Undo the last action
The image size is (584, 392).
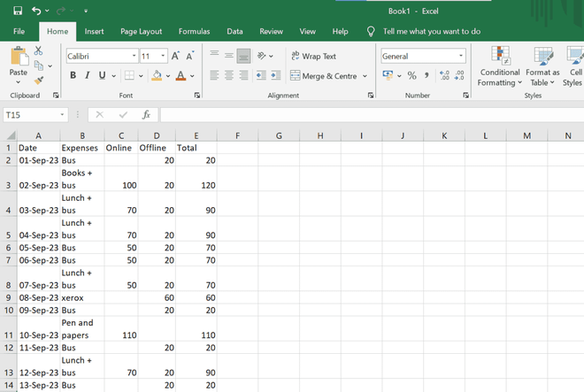pyautogui.click(x=36, y=11)
